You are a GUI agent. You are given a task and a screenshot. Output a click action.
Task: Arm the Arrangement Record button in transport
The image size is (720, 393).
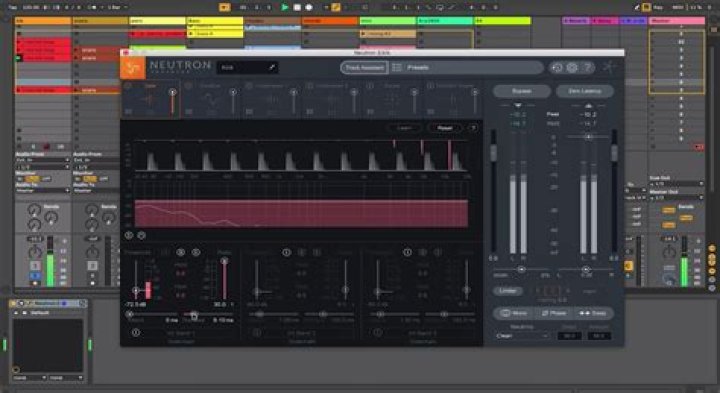(x=309, y=7)
